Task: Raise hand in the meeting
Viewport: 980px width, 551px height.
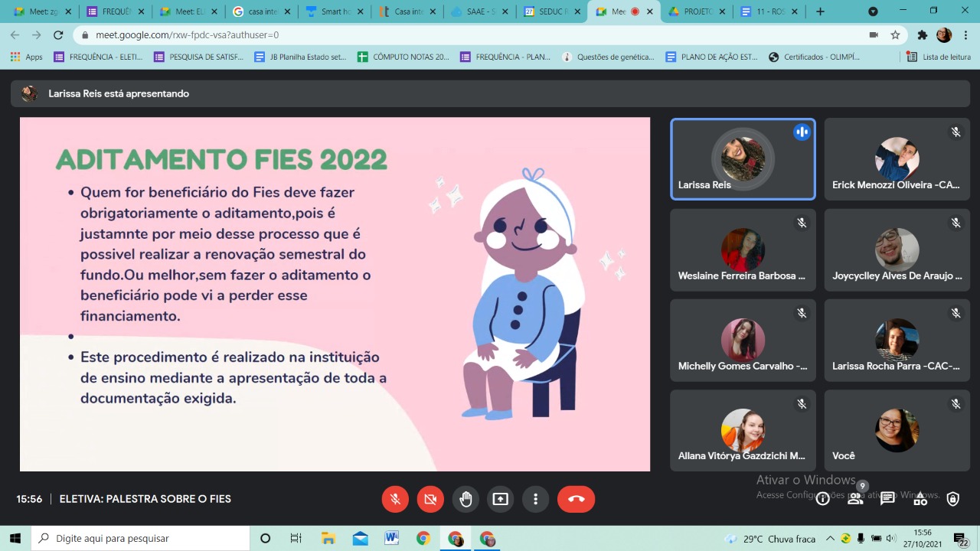Action: click(x=465, y=499)
